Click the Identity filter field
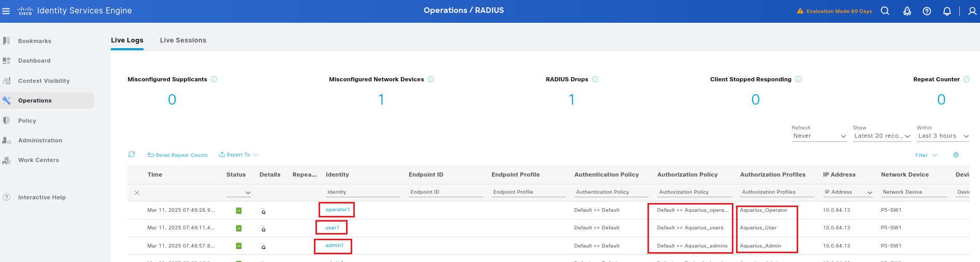Image resolution: width=980 pixels, height=262 pixels. [x=363, y=192]
